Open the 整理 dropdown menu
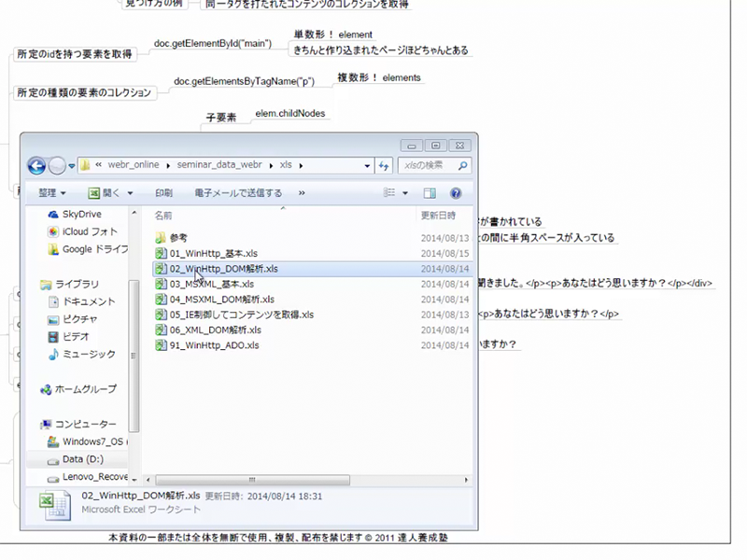 tap(51, 193)
